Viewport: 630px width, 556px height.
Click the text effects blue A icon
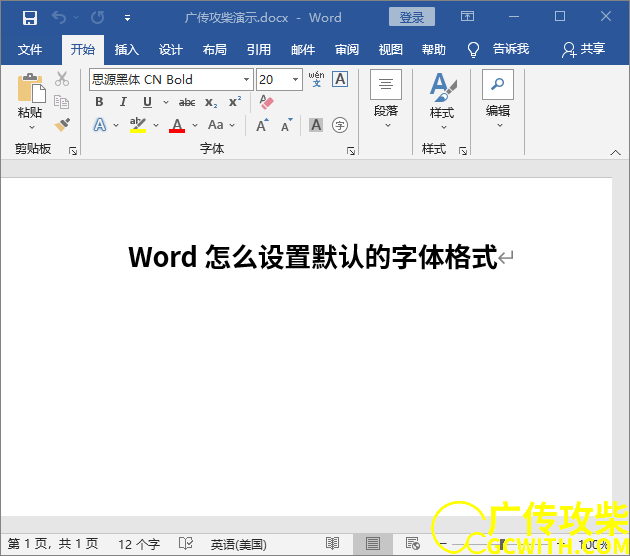[100, 125]
